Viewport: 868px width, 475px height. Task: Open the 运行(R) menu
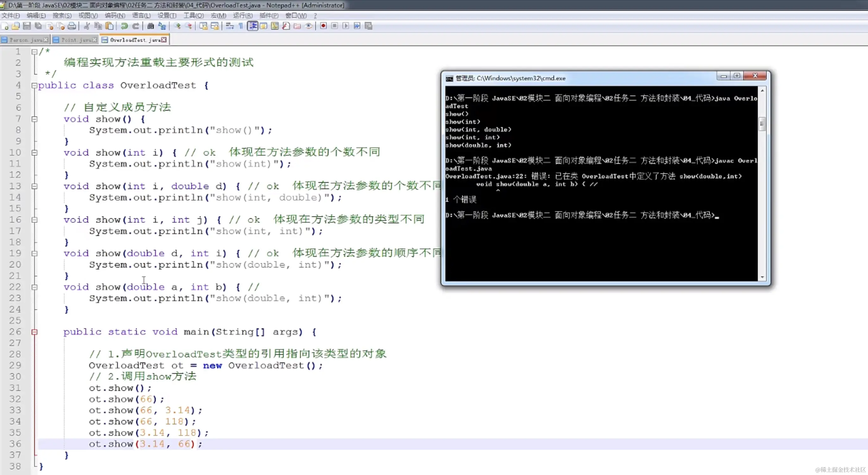click(x=243, y=15)
